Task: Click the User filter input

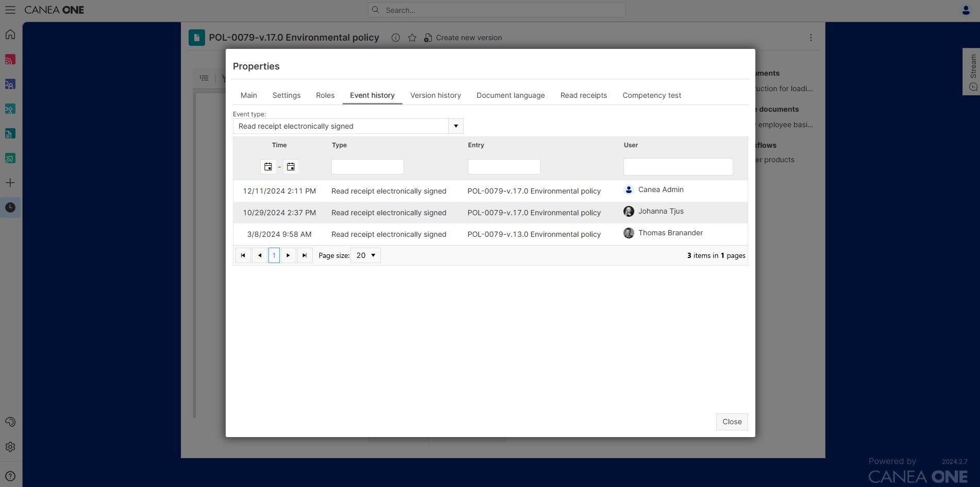Action: 678,167
